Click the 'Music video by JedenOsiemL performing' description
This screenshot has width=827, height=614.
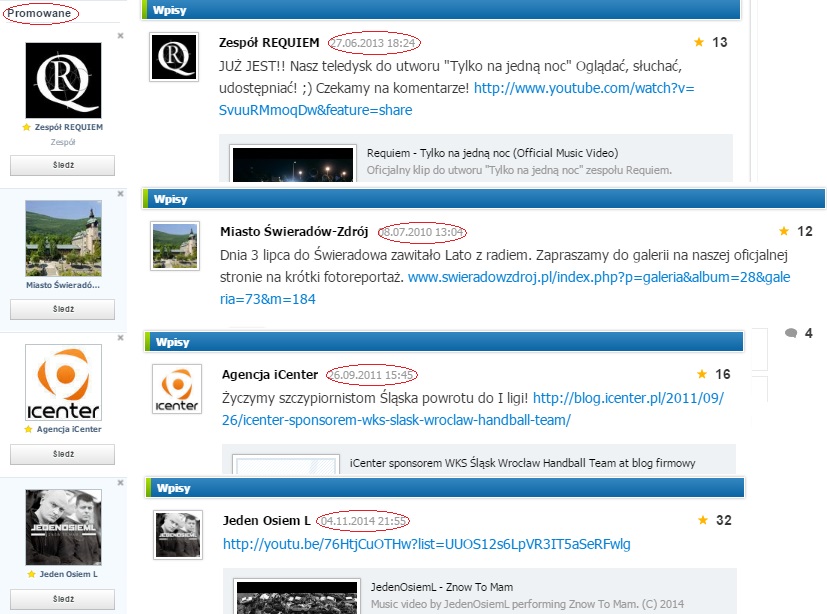[x=527, y=604]
